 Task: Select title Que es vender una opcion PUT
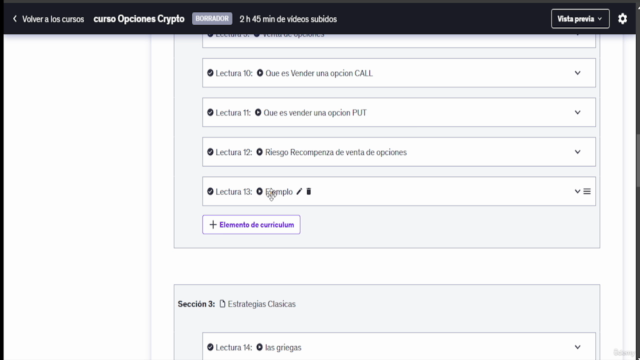[x=315, y=113]
